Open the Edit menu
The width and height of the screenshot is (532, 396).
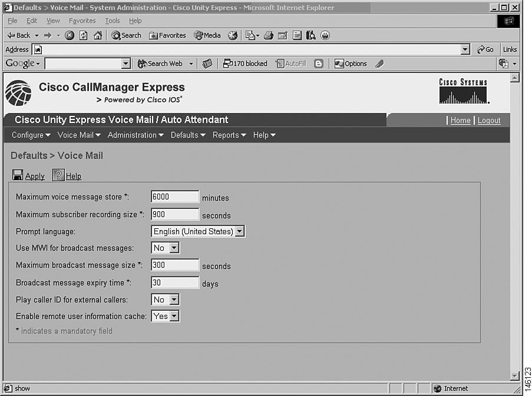(x=32, y=21)
